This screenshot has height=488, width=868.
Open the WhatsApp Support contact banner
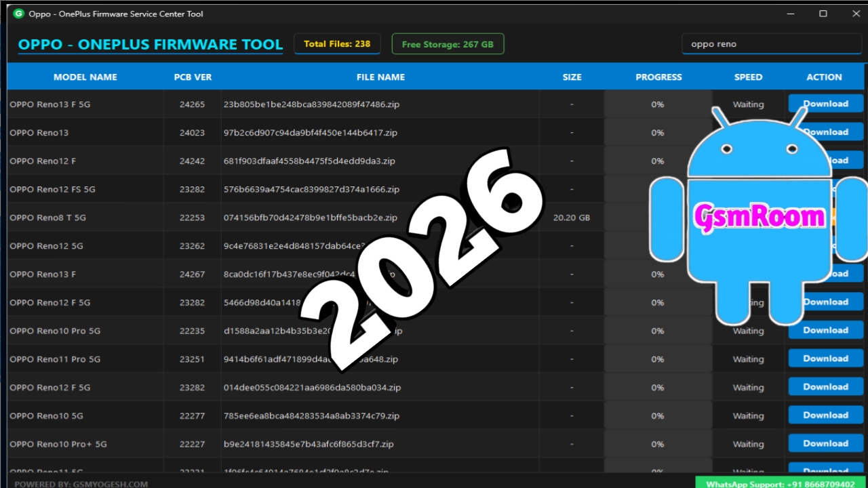pyautogui.click(x=780, y=483)
